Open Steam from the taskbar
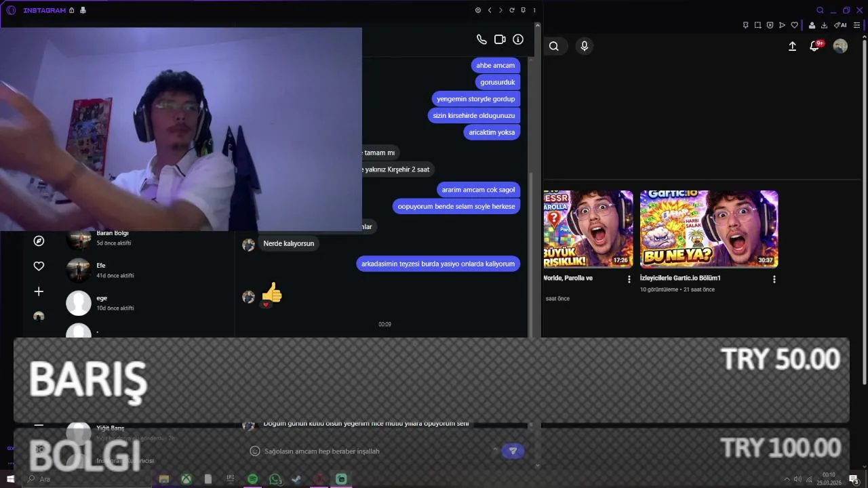The height and width of the screenshot is (488, 868). [296, 479]
